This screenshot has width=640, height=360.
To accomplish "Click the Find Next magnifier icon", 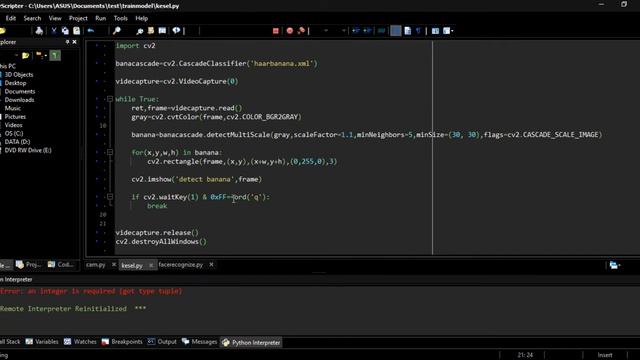I will [140, 31].
